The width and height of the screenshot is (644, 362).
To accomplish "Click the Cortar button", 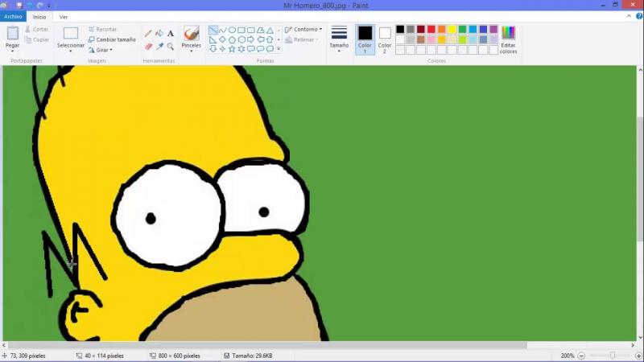I will click(x=36, y=30).
